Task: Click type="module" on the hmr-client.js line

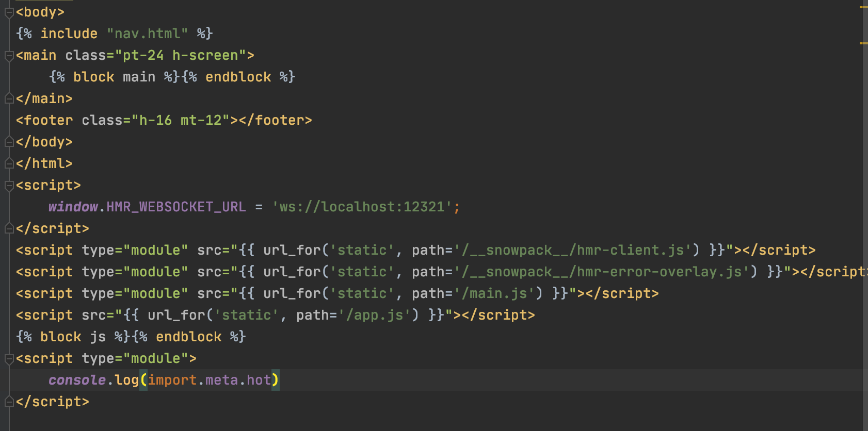Action: (135, 250)
